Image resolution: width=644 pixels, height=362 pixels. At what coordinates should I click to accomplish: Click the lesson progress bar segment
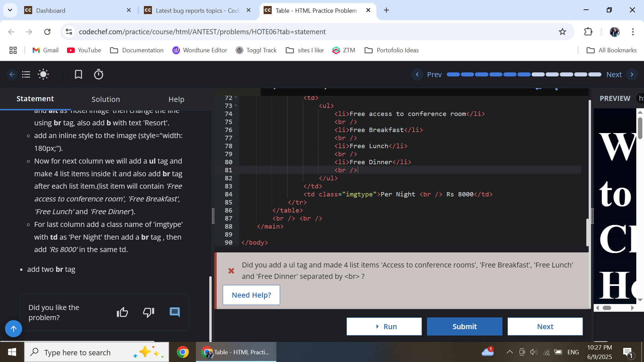tap(524, 74)
